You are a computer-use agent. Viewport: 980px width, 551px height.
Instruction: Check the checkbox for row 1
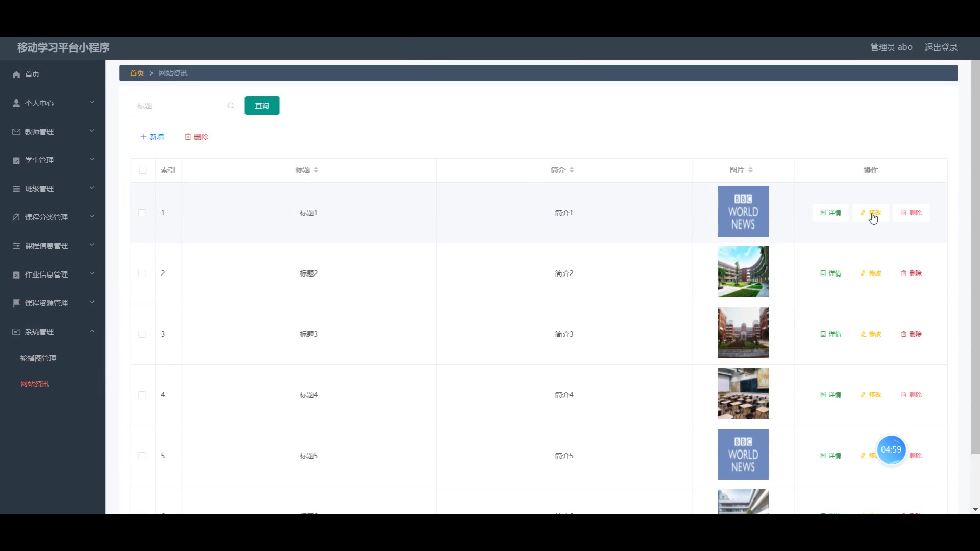pos(142,213)
